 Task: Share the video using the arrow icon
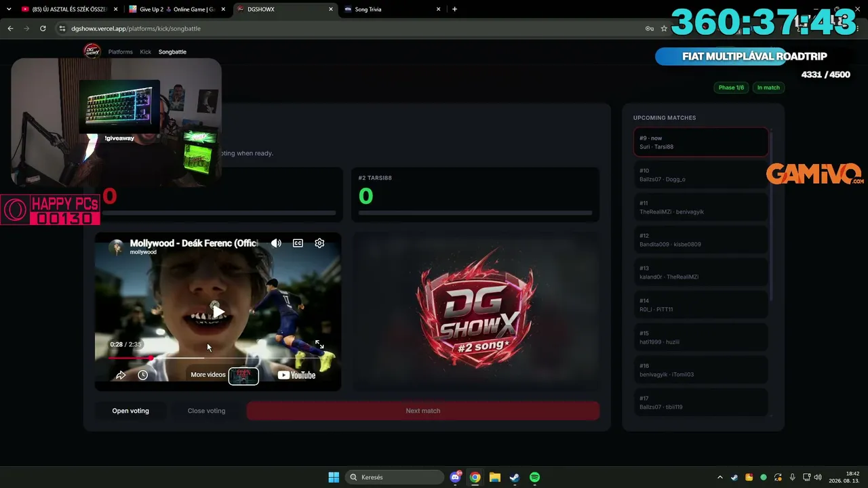click(121, 375)
